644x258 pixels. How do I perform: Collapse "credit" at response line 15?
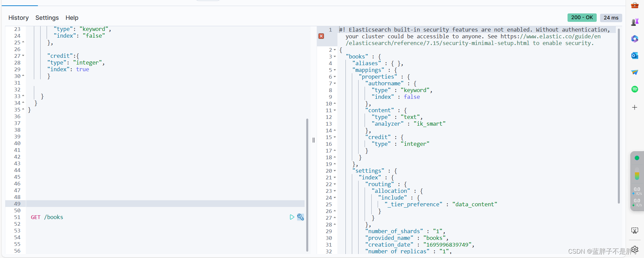click(335, 137)
